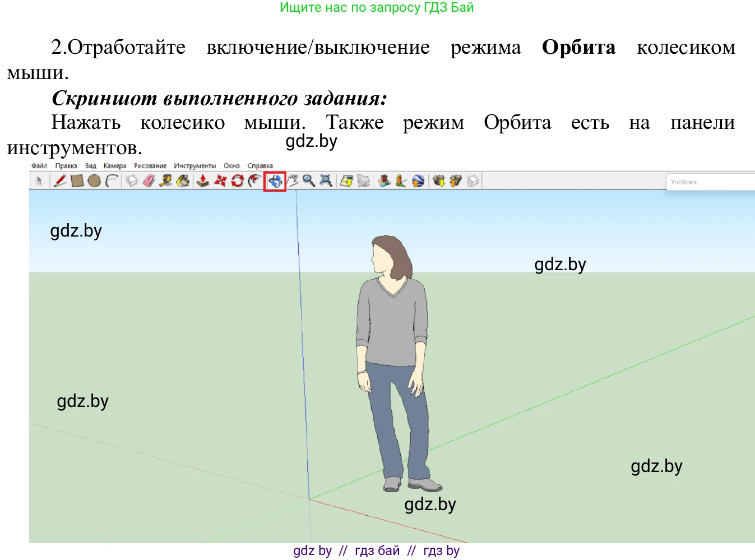The height and width of the screenshot is (560, 755).
Task: Click Zoom Extents in the toolbar
Action: (325, 181)
